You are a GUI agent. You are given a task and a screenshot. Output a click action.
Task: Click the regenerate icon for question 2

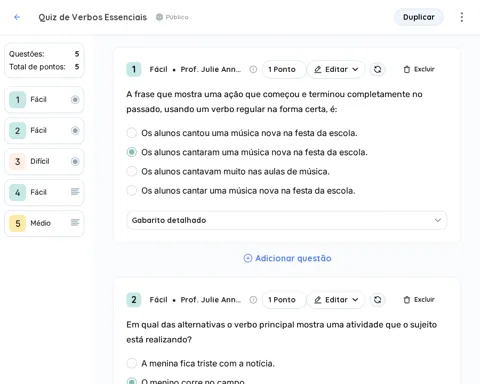click(x=377, y=300)
